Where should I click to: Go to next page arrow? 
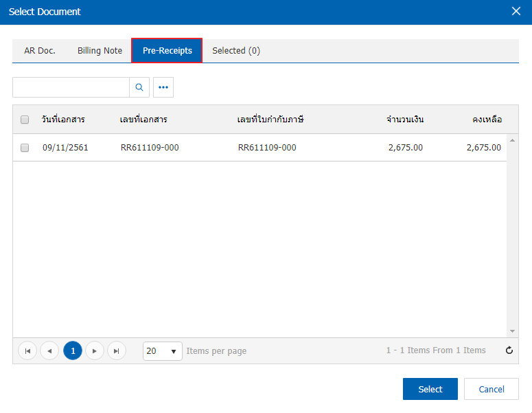(95, 351)
